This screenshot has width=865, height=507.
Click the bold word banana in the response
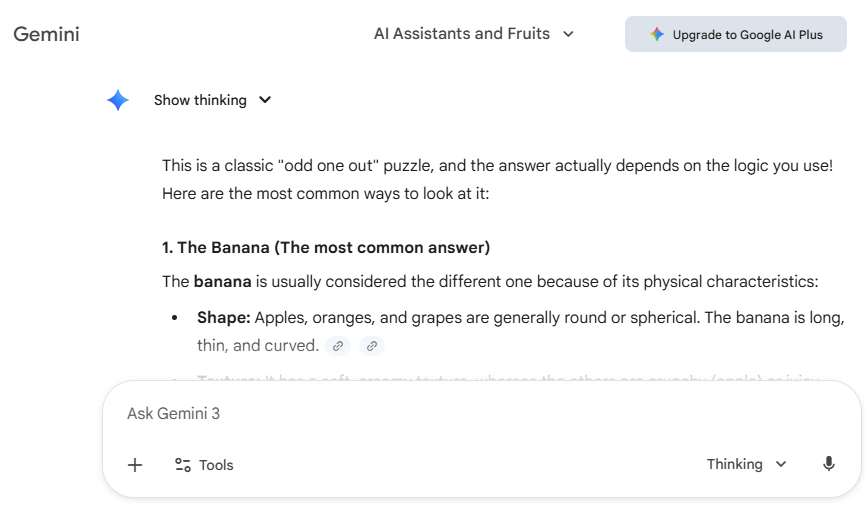(x=222, y=281)
